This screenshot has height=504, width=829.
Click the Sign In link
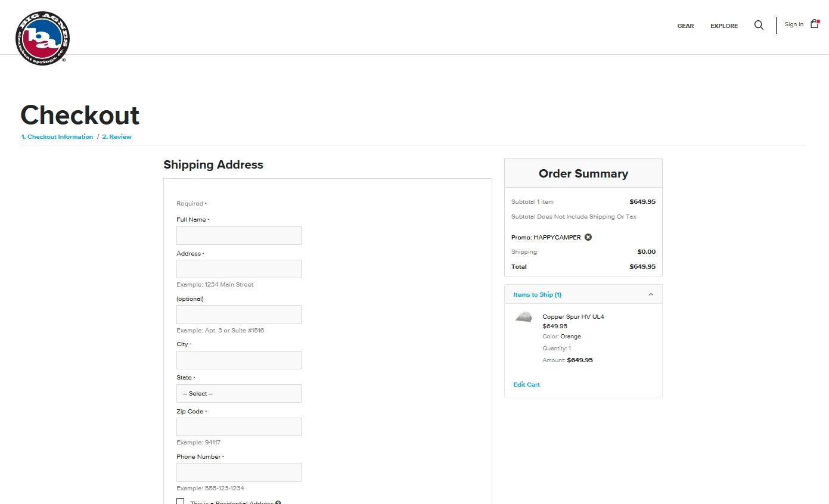(x=794, y=24)
